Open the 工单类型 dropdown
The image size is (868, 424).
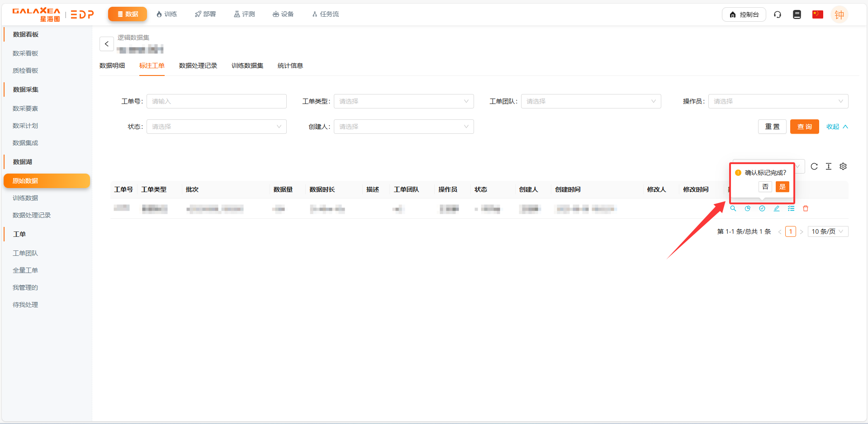coord(403,101)
